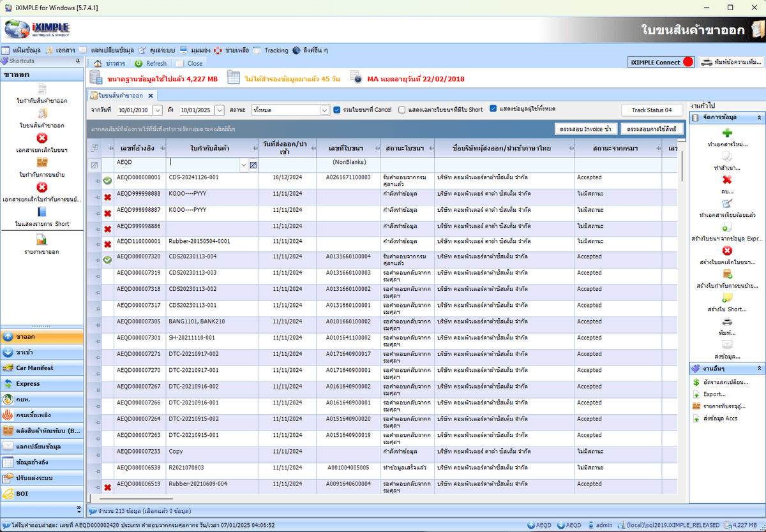Open the แลกเปลี่ยนข้อมูล menu

tap(107, 50)
